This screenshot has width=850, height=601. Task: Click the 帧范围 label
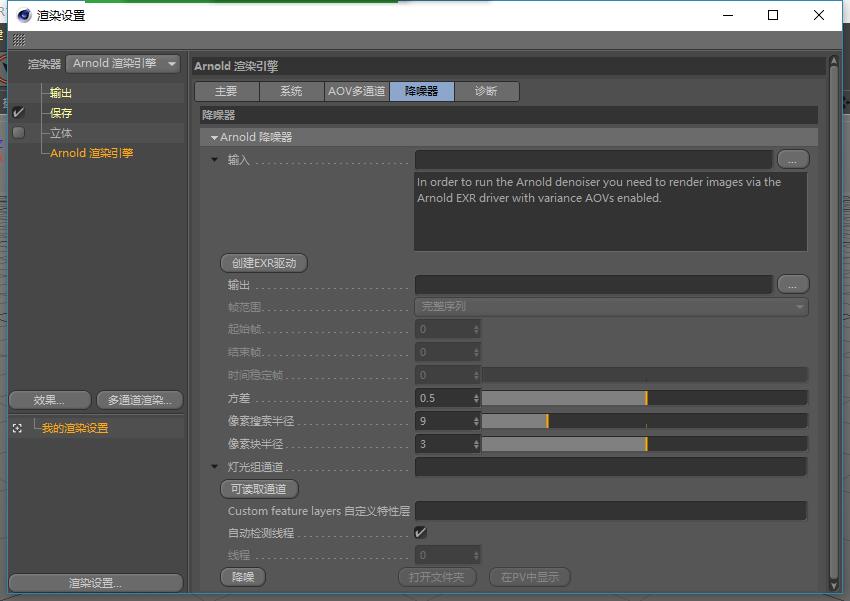(244, 307)
